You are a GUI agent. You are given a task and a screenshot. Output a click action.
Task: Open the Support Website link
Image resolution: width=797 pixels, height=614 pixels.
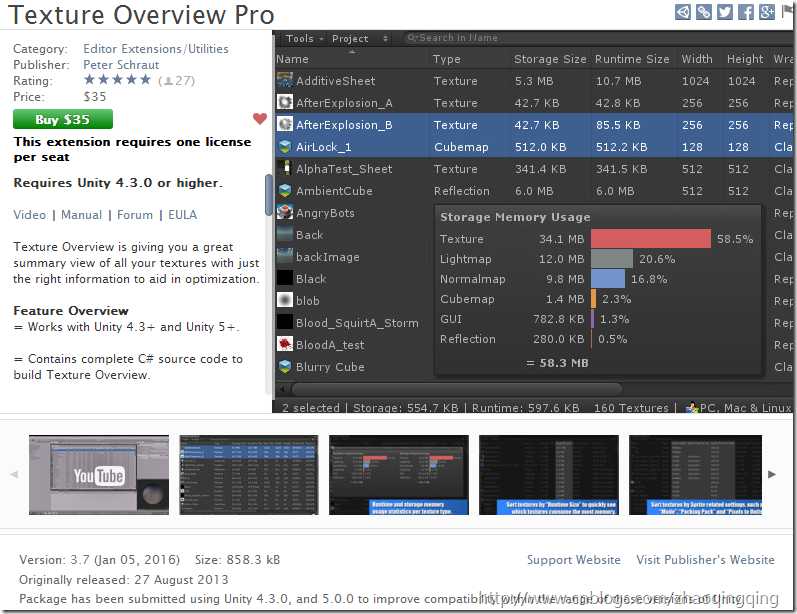point(573,560)
